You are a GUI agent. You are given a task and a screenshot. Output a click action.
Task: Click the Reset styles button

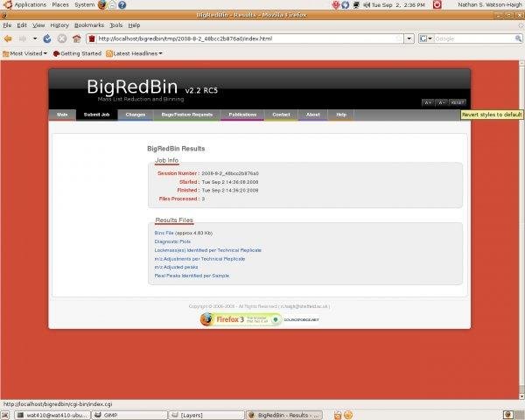pos(458,102)
